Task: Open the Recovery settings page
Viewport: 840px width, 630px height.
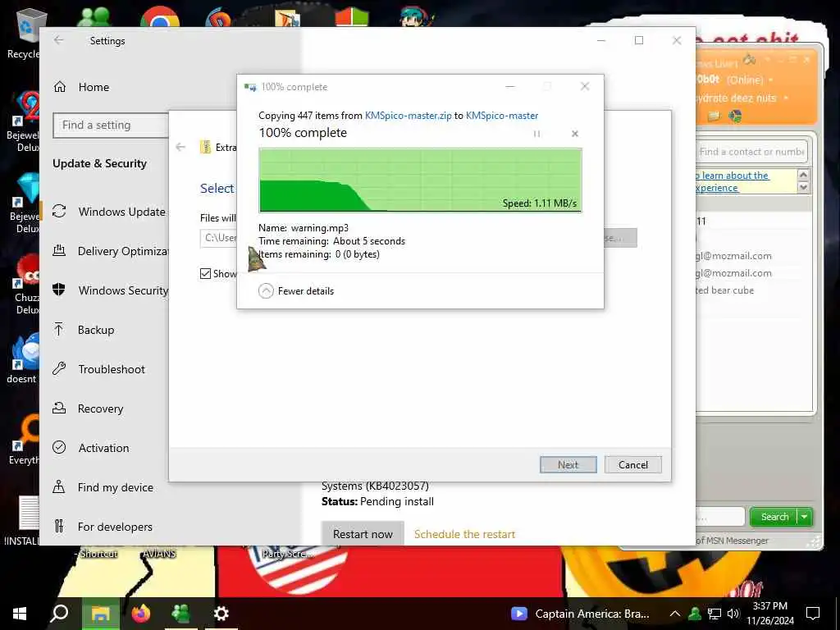Action: click(88, 409)
